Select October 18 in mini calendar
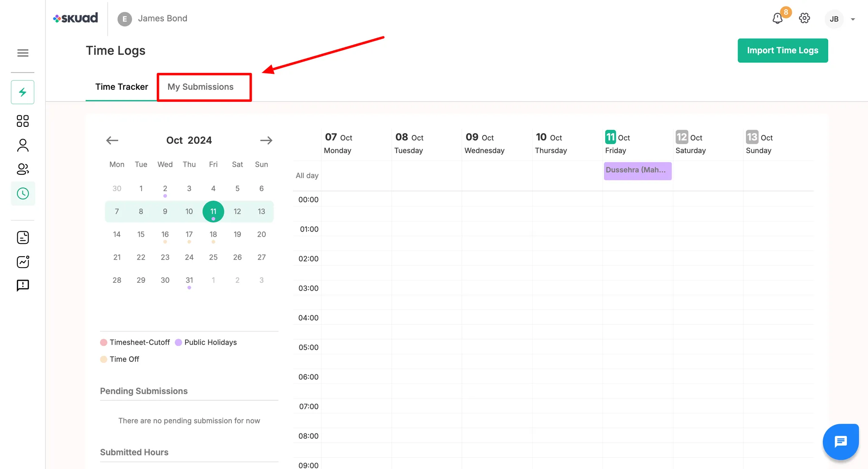Screen dimensions: 868x469 pyautogui.click(x=213, y=234)
